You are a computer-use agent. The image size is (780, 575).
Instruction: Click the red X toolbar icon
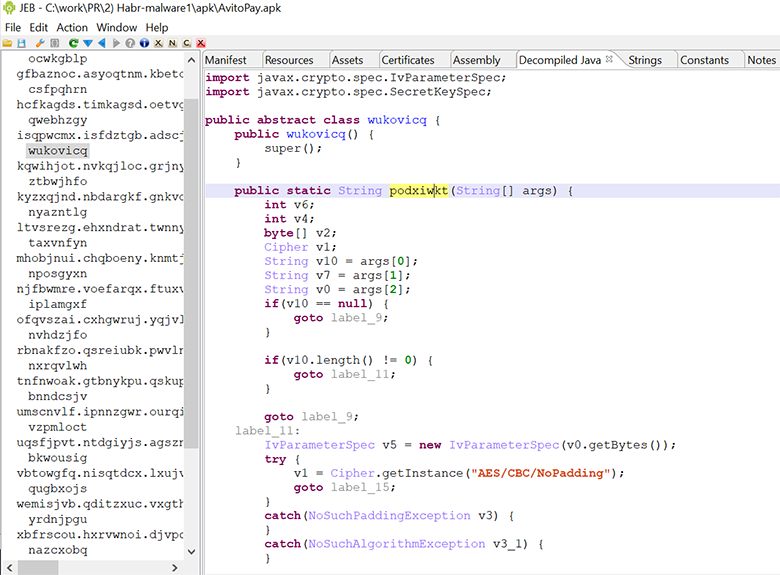pyautogui.click(x=200, y=43)
